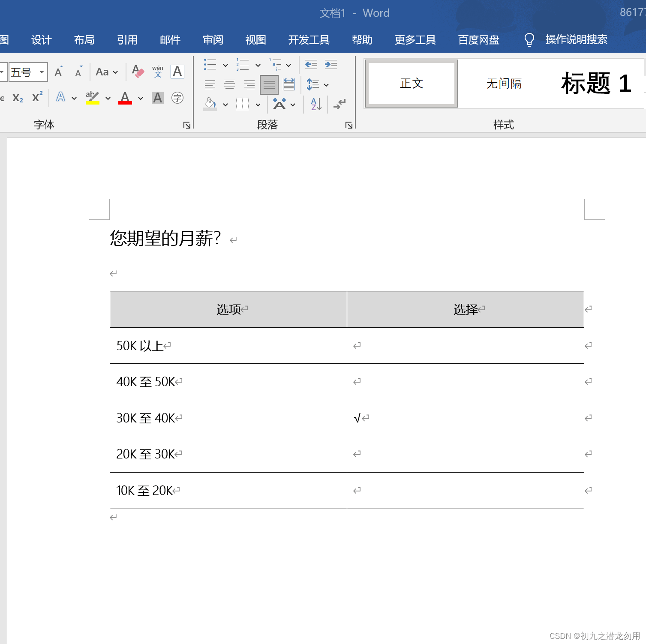Switch to the 引用 tab
The width and height of the screenshot is (646, 644).
pos(127,40)
